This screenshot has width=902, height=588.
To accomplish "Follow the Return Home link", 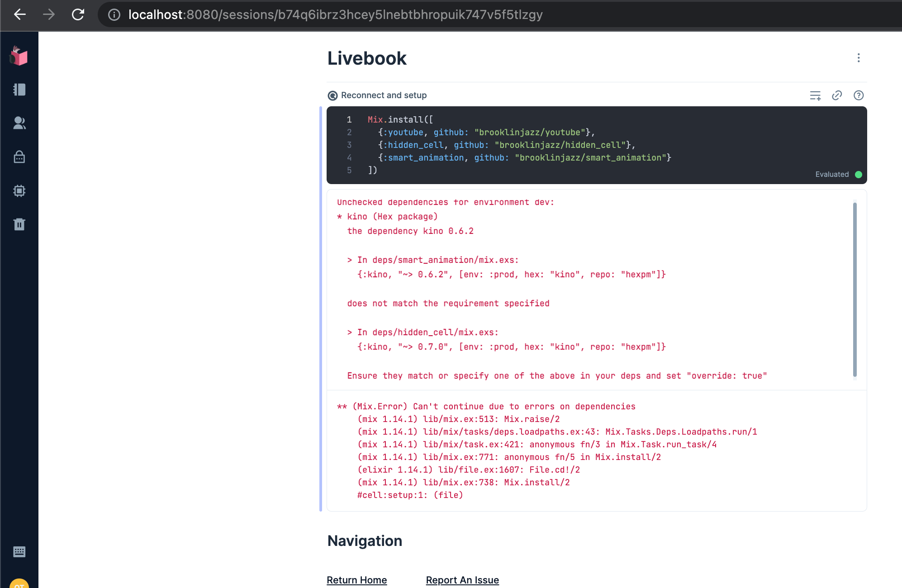I will 356,580.
